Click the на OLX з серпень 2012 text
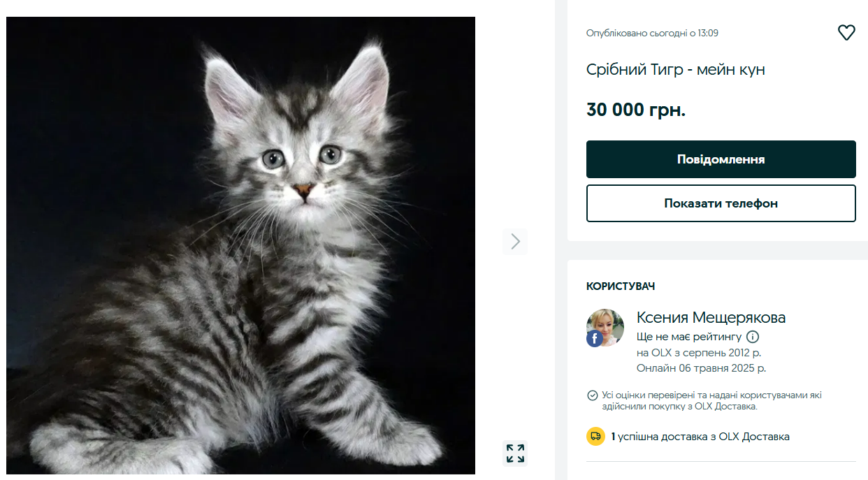Viewport: 868px width, 480px height. pos(699,352)
